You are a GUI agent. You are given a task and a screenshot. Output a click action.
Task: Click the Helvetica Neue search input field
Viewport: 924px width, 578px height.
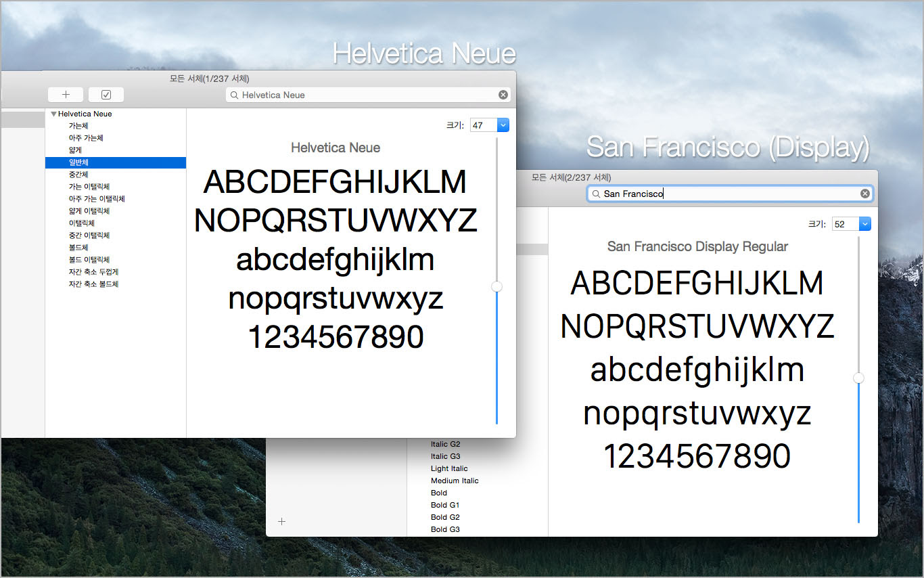[367, 95]
